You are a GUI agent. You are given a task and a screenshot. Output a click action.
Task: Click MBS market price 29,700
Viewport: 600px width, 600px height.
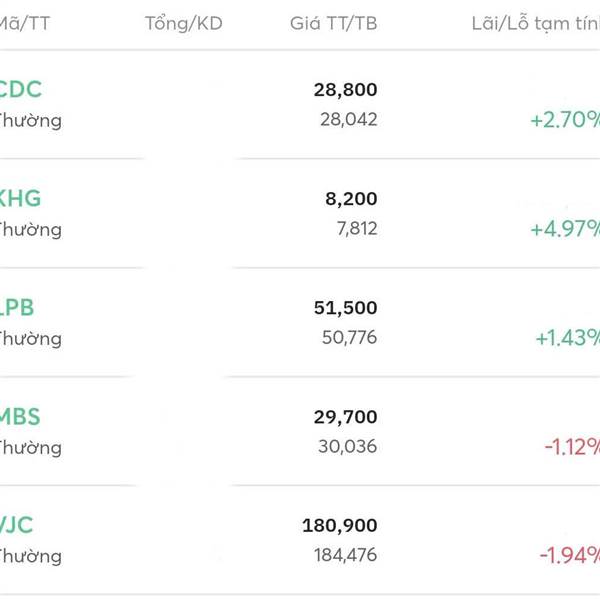coord(345,417)
